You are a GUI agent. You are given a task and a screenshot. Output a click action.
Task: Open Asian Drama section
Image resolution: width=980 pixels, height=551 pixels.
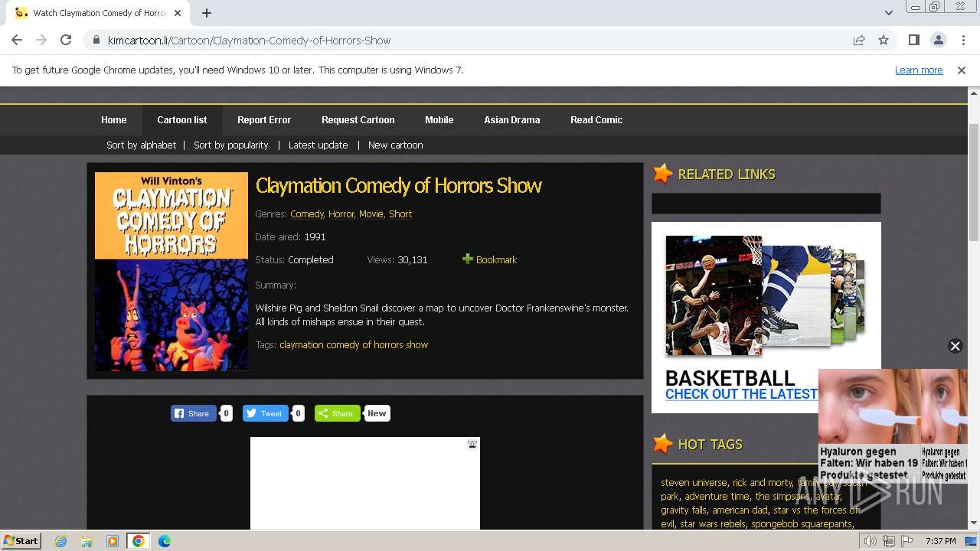[x=512, y=120]
